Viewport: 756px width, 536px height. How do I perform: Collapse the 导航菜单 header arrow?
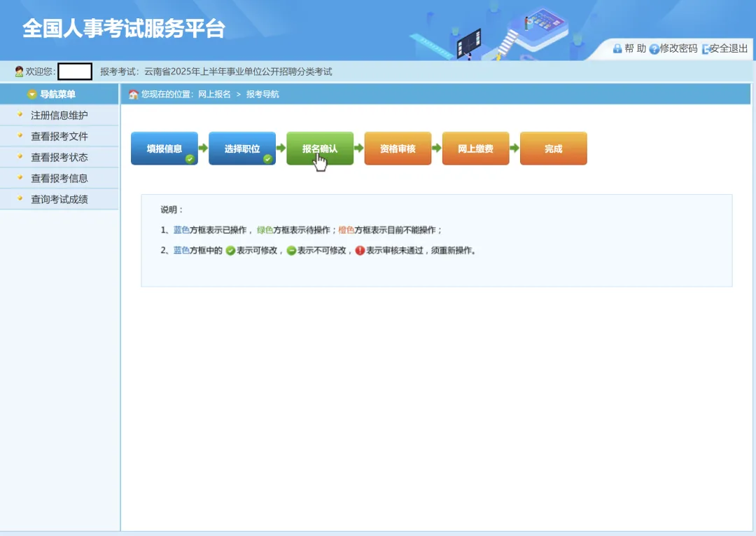coord(31,94)
